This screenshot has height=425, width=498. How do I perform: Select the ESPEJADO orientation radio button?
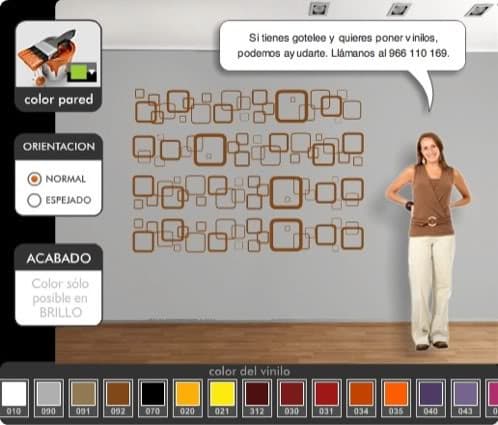(34, 200)
